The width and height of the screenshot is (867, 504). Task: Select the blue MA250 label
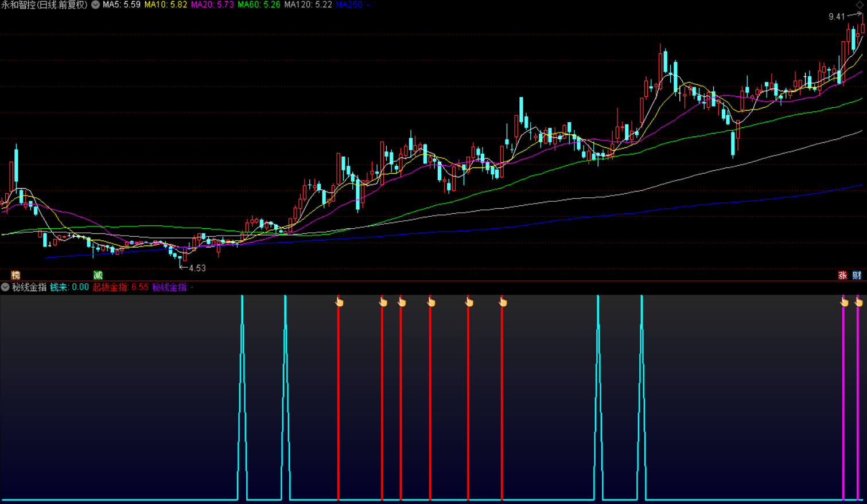click(352, 5)
